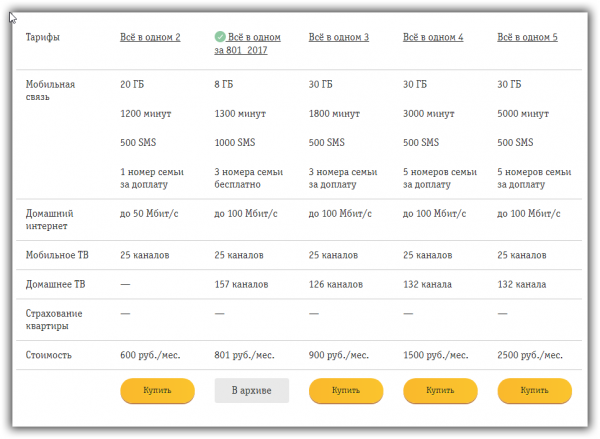The image size is (600, 439).
Task: Click the "157 каналов" home TV cell
Action: click(241, 285)
